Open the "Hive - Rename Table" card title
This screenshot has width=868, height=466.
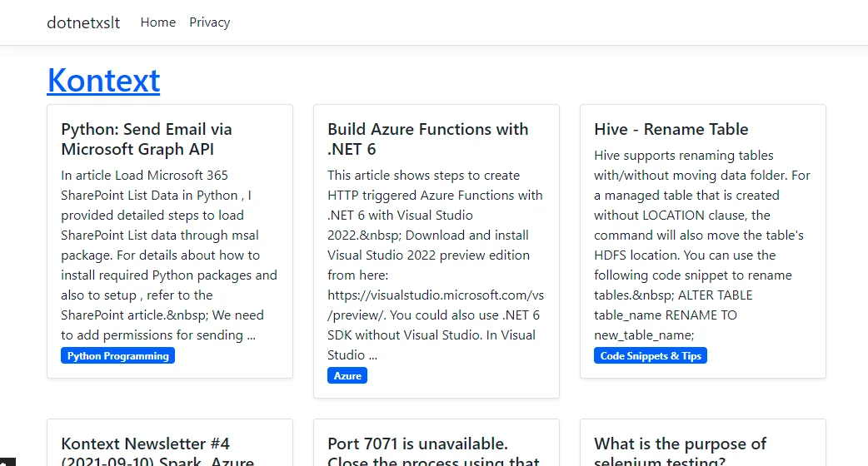click(671, 129)
